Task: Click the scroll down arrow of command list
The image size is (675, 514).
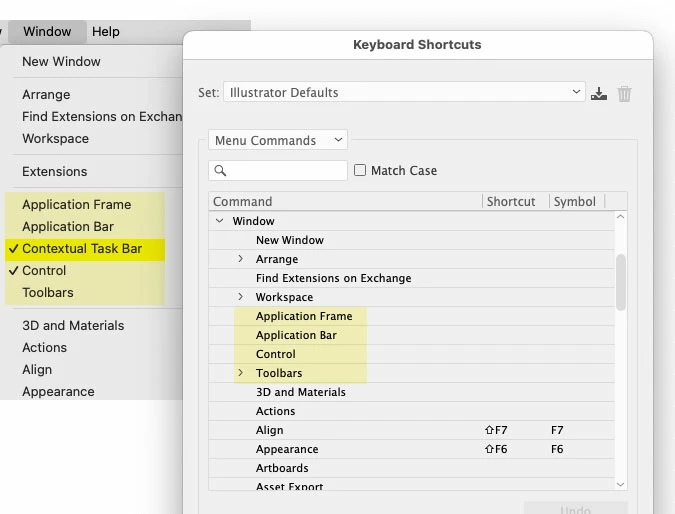Action: pos(620,485)
